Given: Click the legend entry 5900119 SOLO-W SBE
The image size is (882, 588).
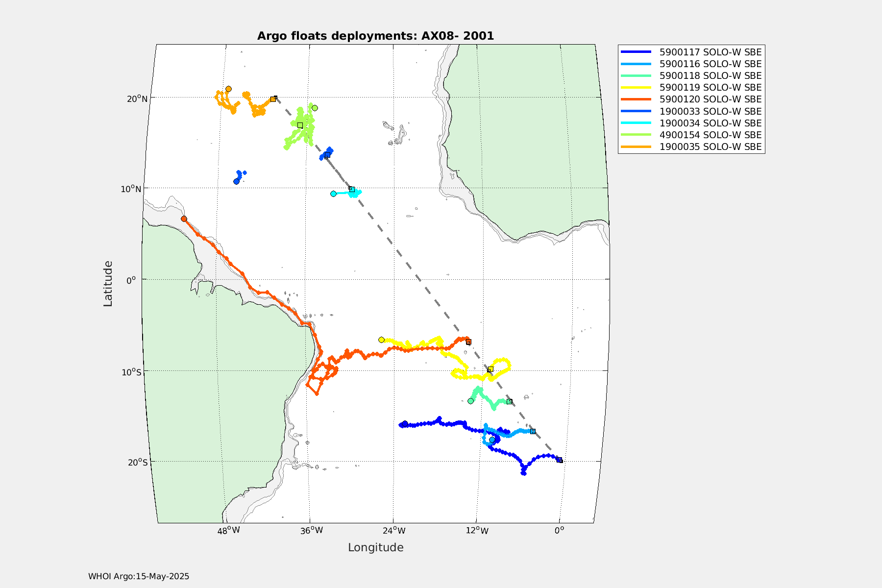Looking at the screenshot, I should [x=691, y=87].
